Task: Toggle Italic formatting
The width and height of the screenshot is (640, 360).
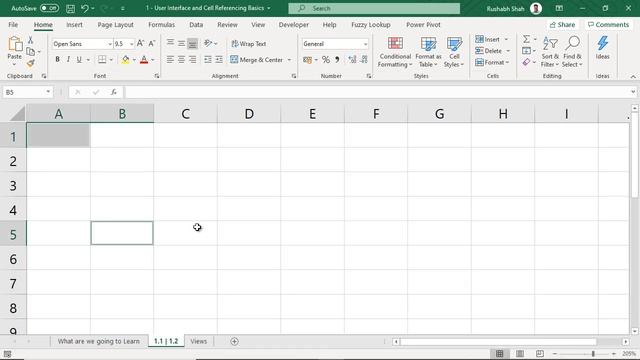Action: (68, 60)
